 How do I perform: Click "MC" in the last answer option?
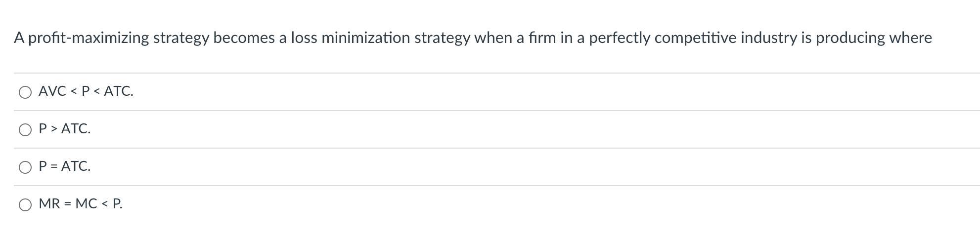coord(86,204)
